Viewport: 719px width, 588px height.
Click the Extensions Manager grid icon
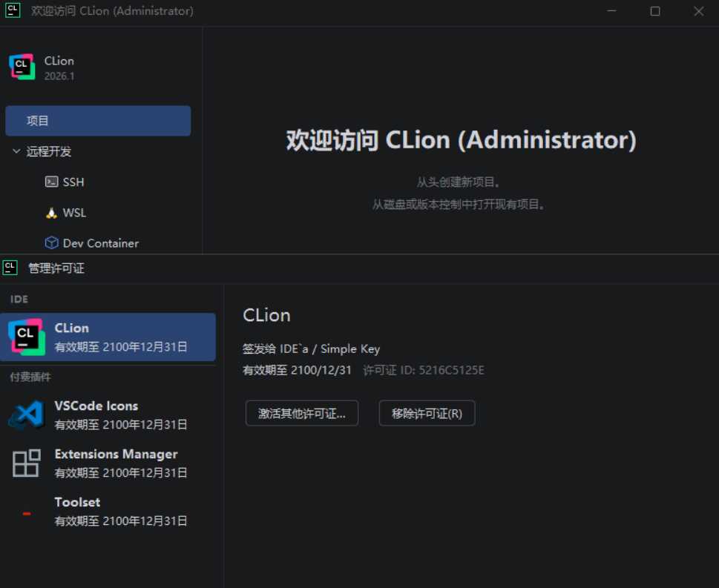click(x=25, y=463)
